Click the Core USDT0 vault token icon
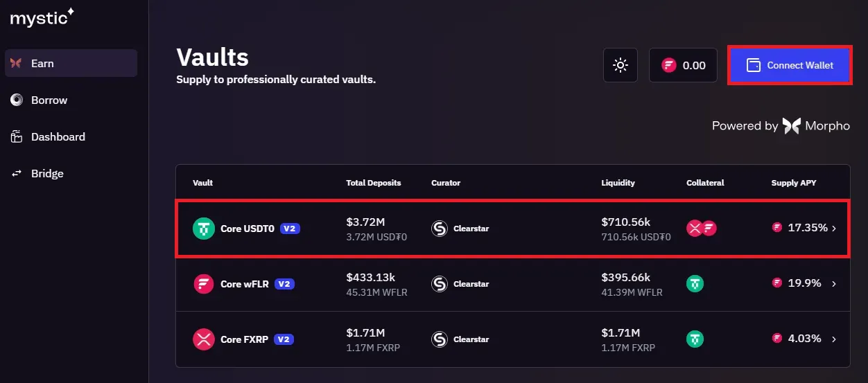The height and width of the screenshot is (383, 868). coord(204,228)
